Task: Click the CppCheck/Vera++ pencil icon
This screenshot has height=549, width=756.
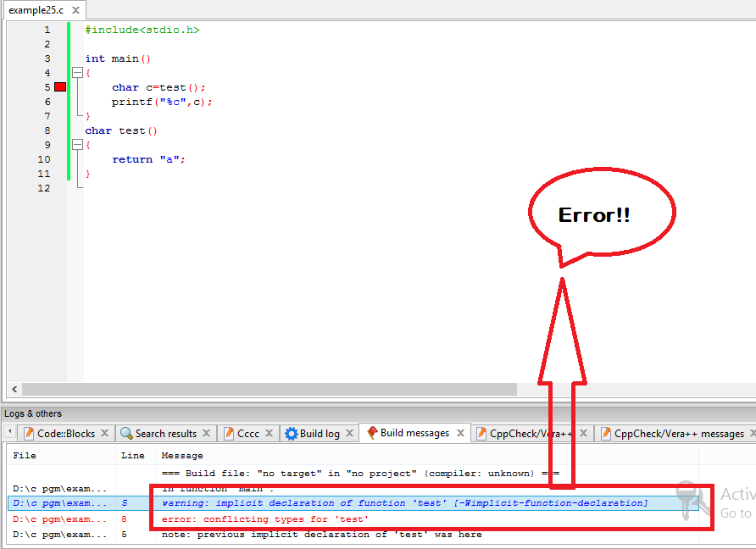Action: (481, 433)
